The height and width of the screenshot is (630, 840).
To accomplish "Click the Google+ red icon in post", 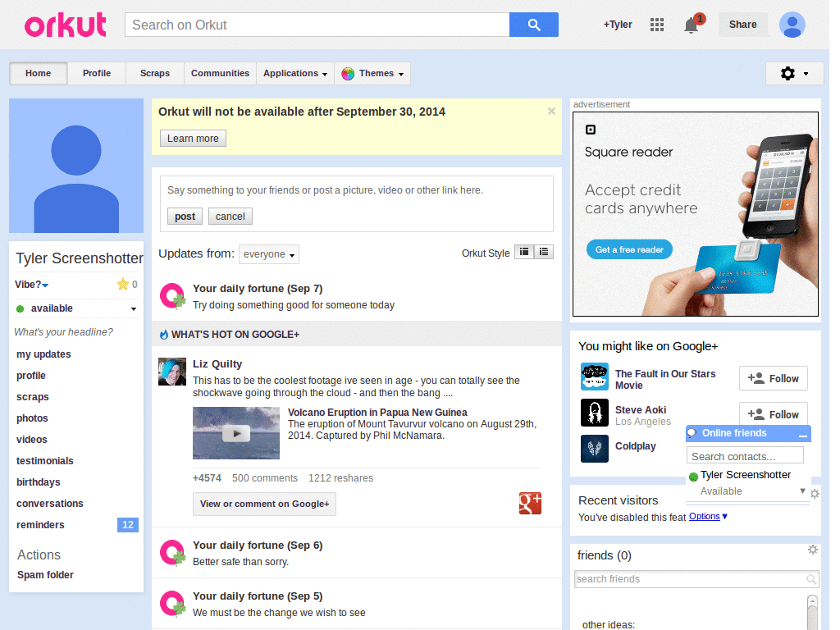I will pyautogui.click(x=530, y=503).
